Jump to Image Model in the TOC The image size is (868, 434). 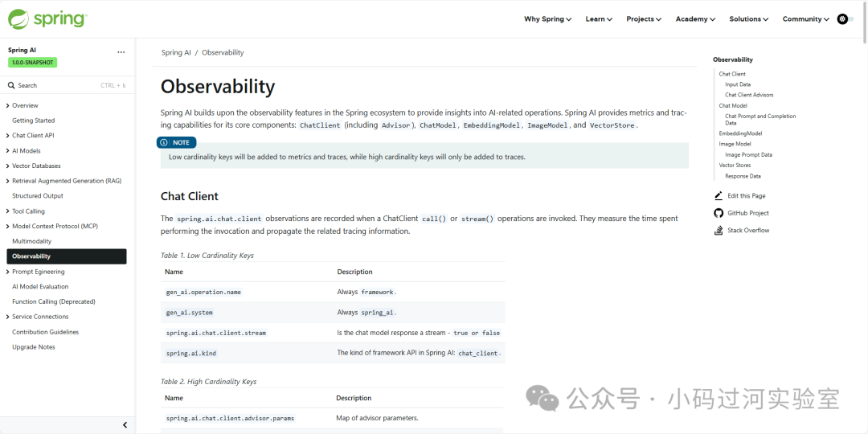tap(735, 144)
